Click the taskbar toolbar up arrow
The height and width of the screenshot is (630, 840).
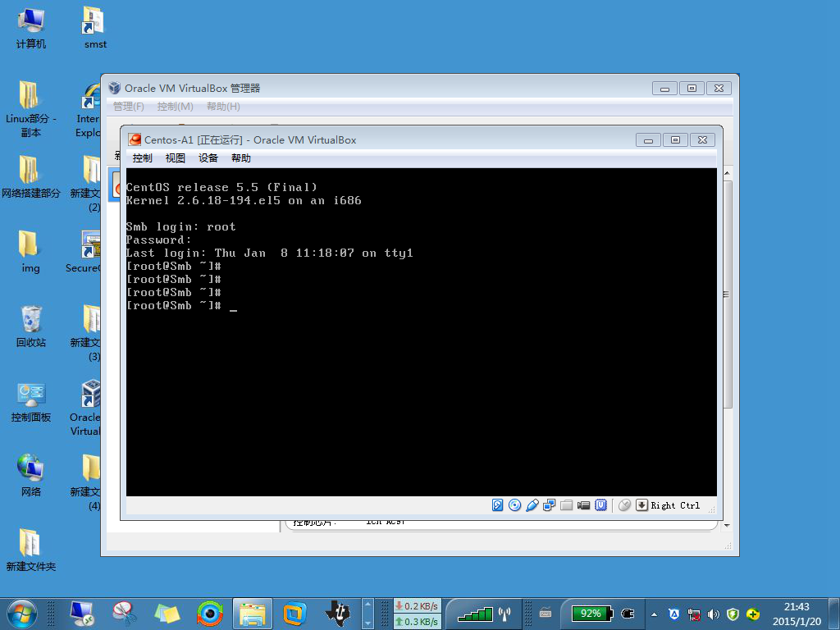click(367, 605)
